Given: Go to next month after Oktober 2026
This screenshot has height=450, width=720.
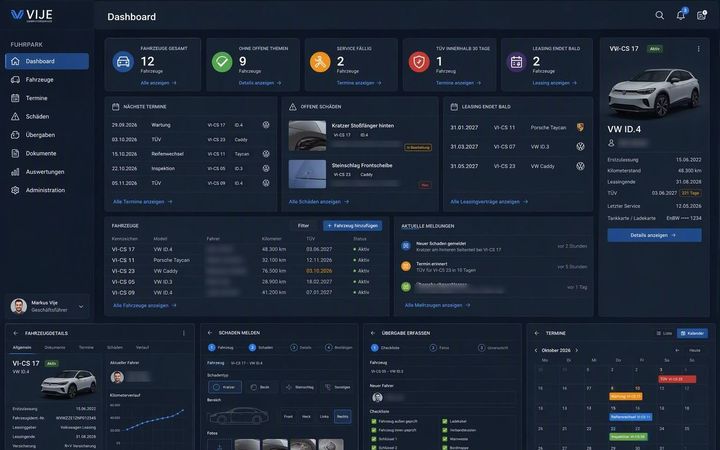Looking at the screenshot, I should pyautogui.click(x=577, y=350).
